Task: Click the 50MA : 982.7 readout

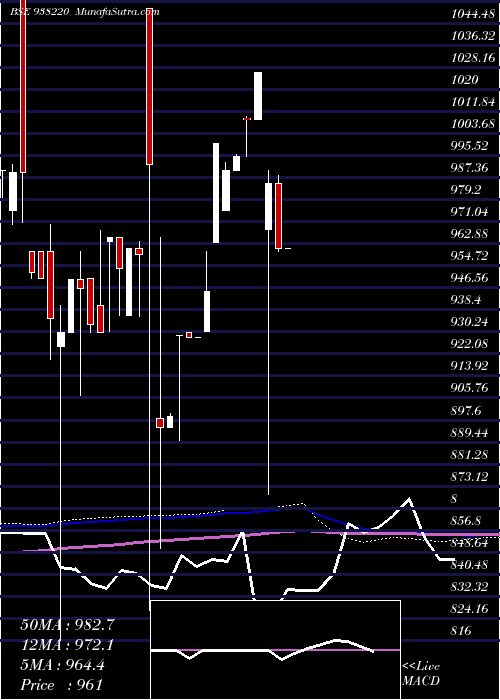Action: (x=67, y=625)
